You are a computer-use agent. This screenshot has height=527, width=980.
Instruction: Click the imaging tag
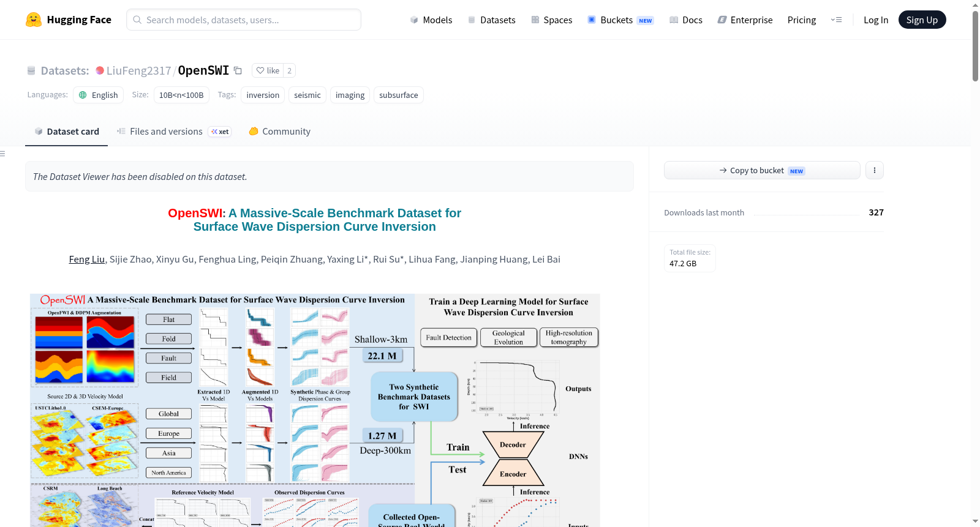pos(350,95)
